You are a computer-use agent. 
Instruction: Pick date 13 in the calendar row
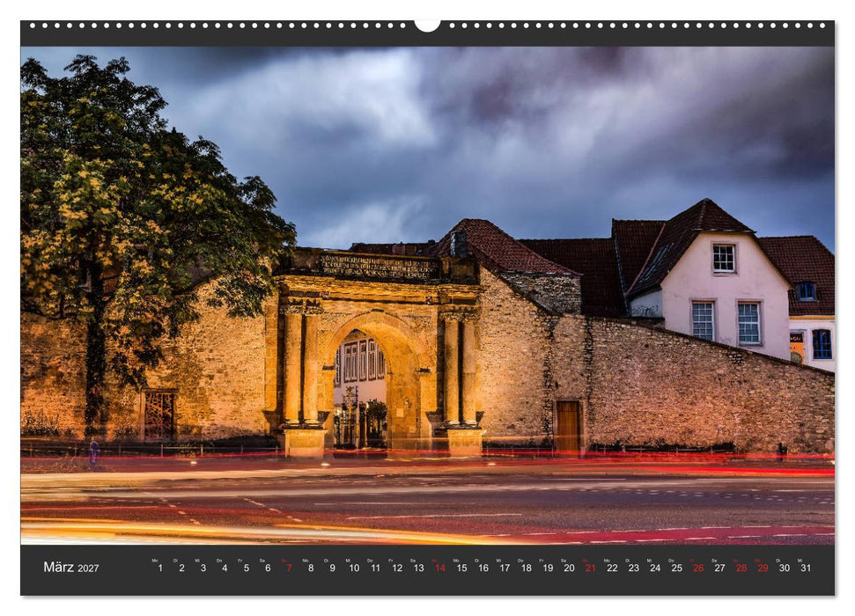coord(418,568)
